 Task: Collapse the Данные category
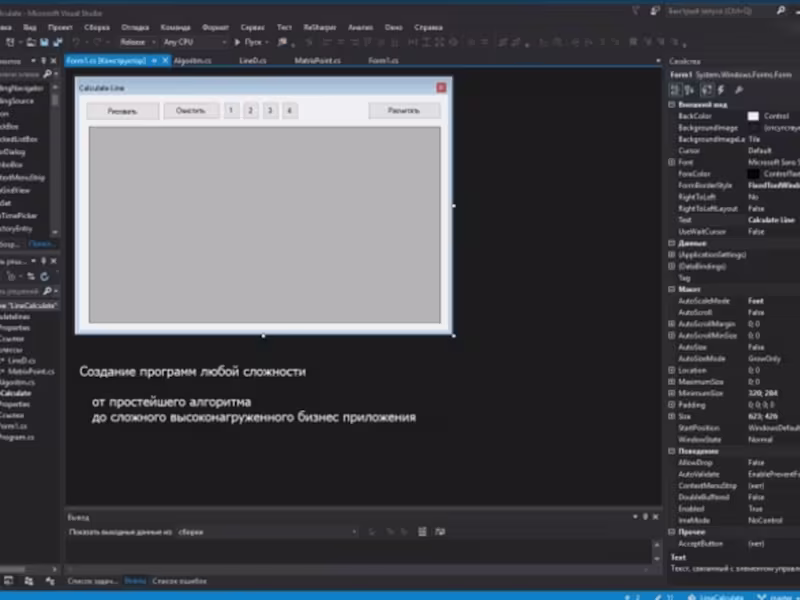[x=672, y=243]
